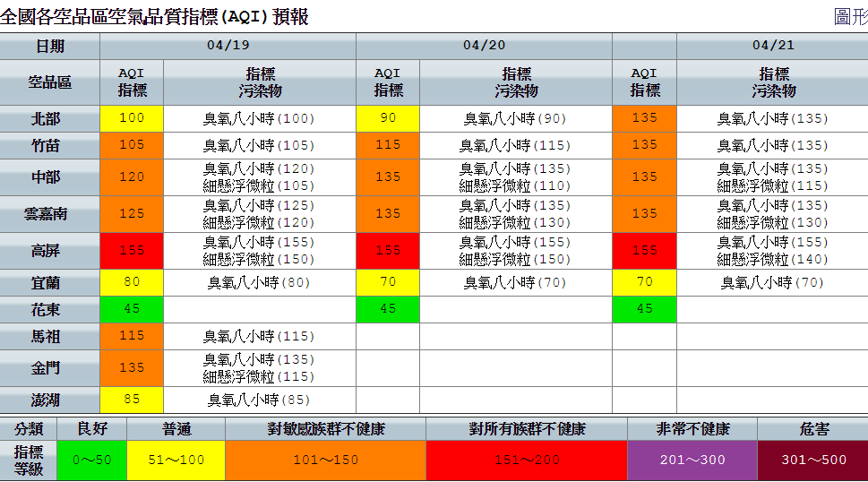Click 金門 AQI value 135 for 04/19

[132, 368]
